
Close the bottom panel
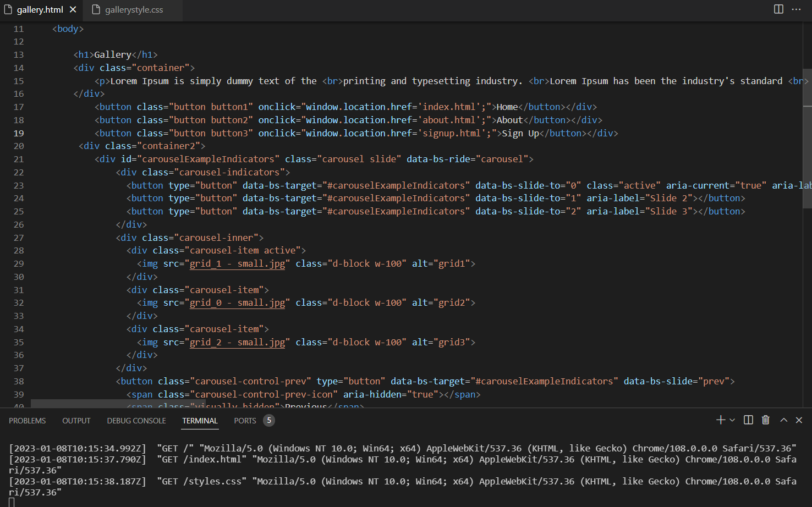(799, 420)
